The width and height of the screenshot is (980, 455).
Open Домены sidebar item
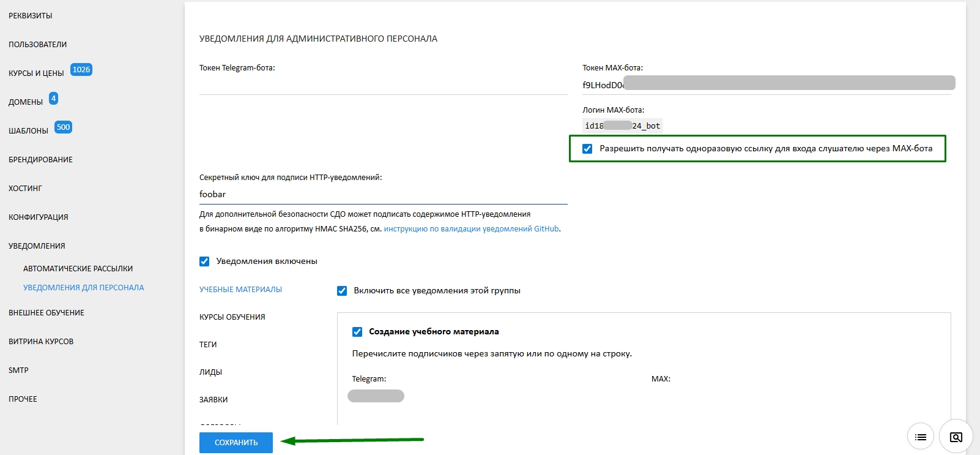click(x=26, y=102)
